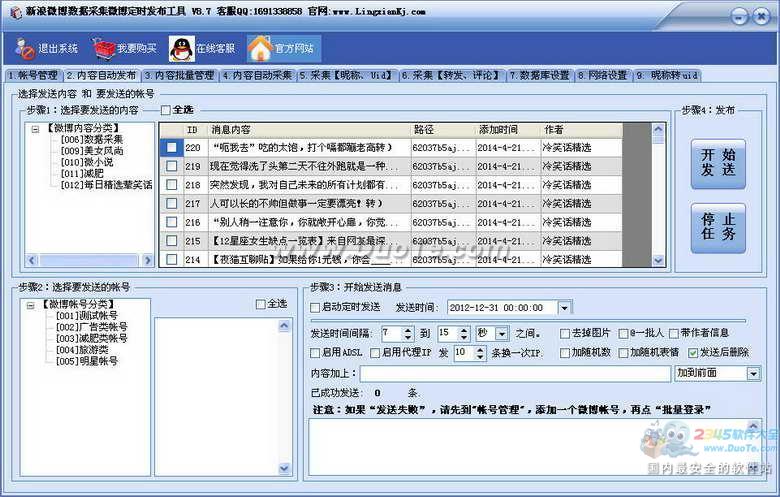Open the 8.网络设置 tab
The width and height of the screenshot is (780, 497).
tap(603, 75)
